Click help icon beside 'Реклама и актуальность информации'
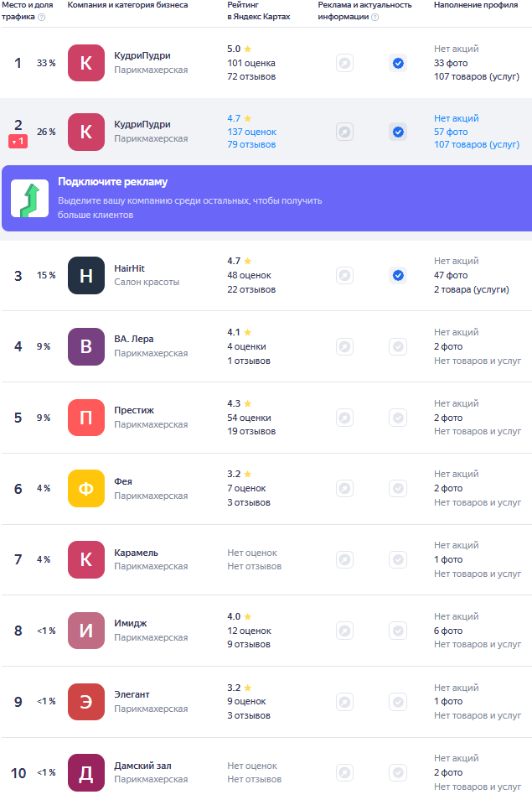Image resolution: width=532 pixels, height=805 pixels. pos(374,17)
